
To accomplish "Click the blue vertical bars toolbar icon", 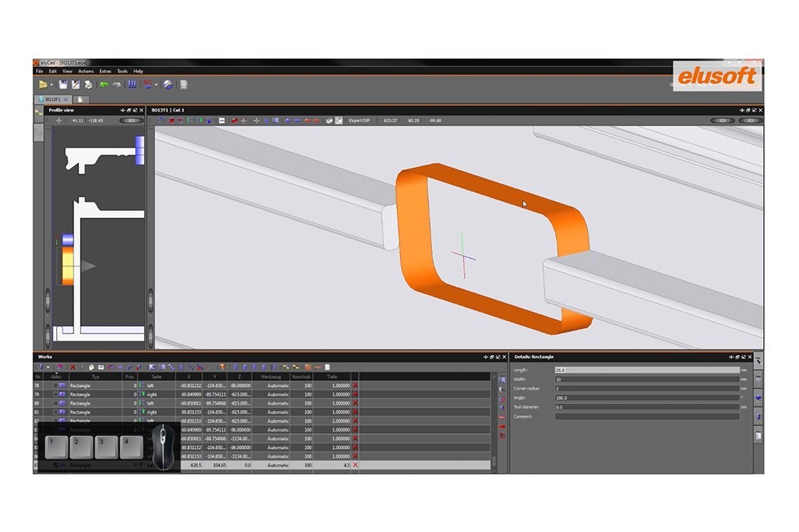I will click(132, 85).
